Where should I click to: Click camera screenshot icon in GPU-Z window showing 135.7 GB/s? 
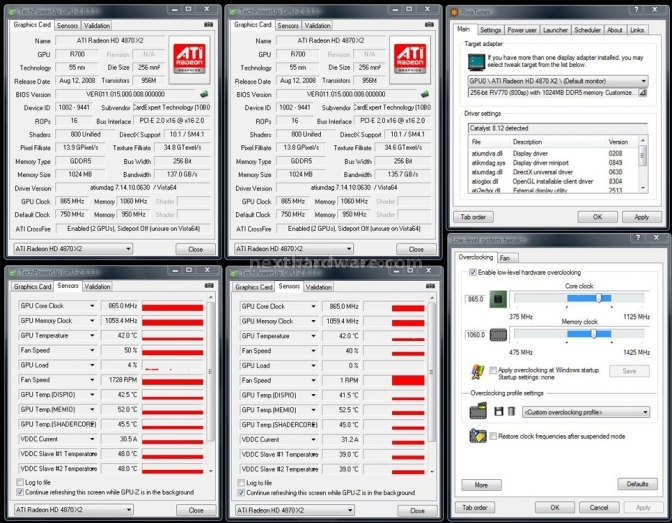coord(429,25)
